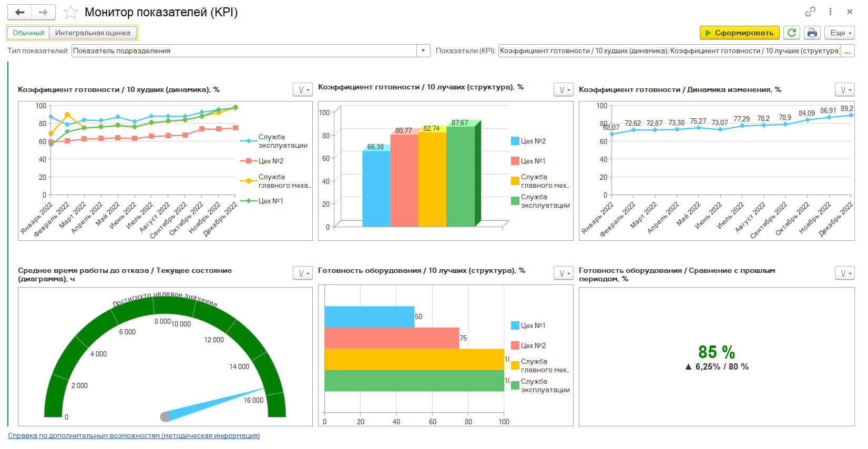
Task: Add page to favorites with star icon
Action: pyautogui.click(x=70, y=12)
